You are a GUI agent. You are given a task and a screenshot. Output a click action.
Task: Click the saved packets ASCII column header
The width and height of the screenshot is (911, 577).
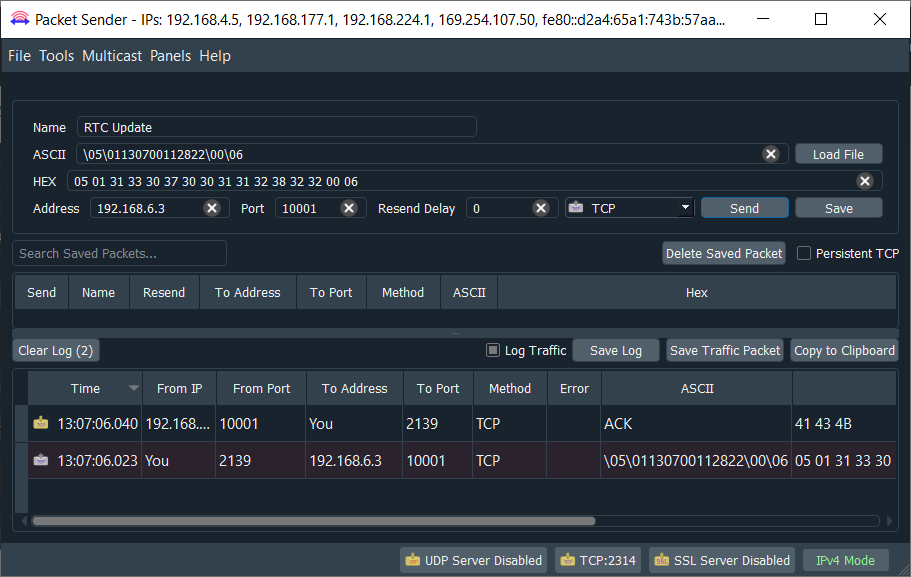[469, 292]
